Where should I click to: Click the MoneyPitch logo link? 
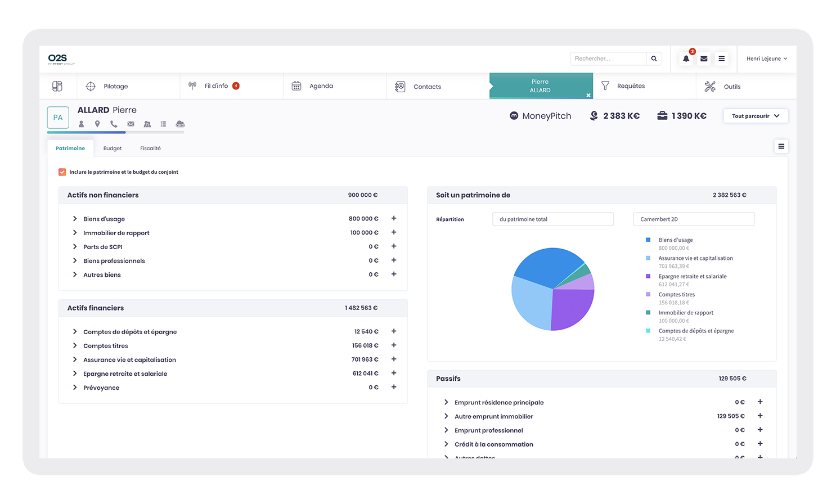540,116
